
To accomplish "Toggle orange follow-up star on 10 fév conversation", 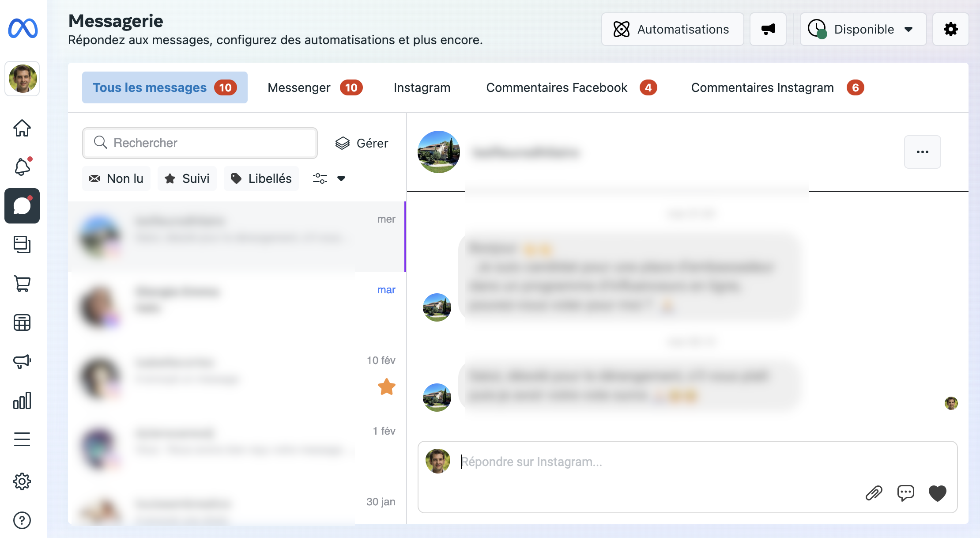I will click(x=386, y=387).
